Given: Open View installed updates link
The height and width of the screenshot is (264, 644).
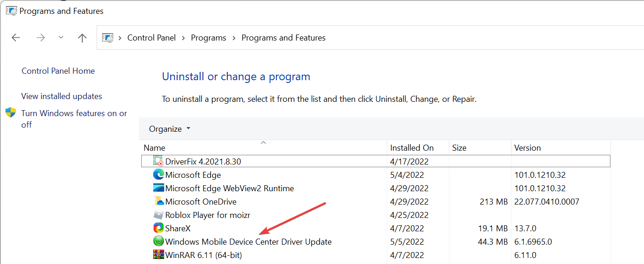Looking at the screenshot, I should coord(62,96).
